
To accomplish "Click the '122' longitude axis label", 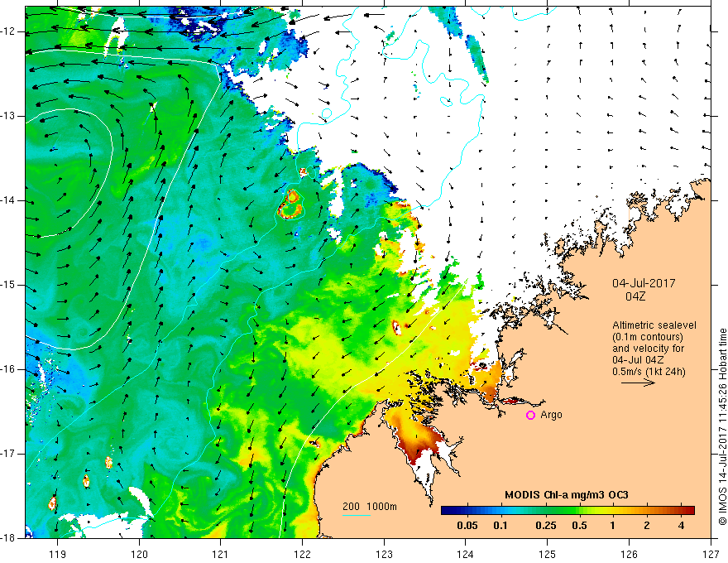I will 302,554.
